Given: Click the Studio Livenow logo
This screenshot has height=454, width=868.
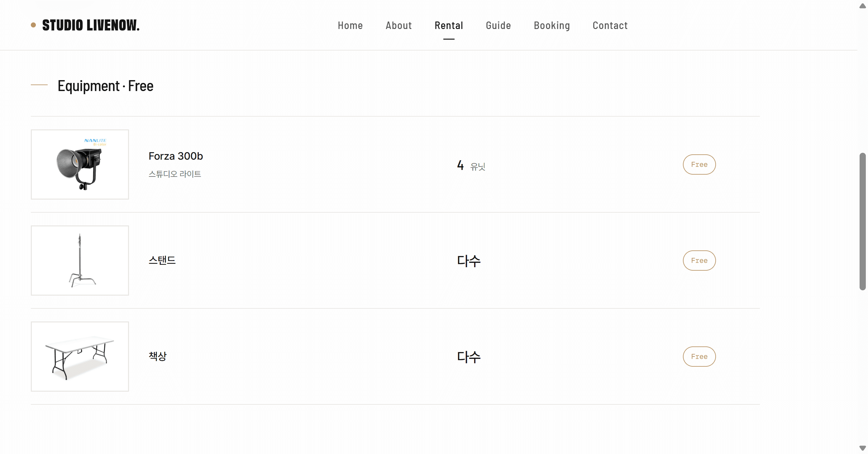Looking at the screenshot, I should (91, 25).
